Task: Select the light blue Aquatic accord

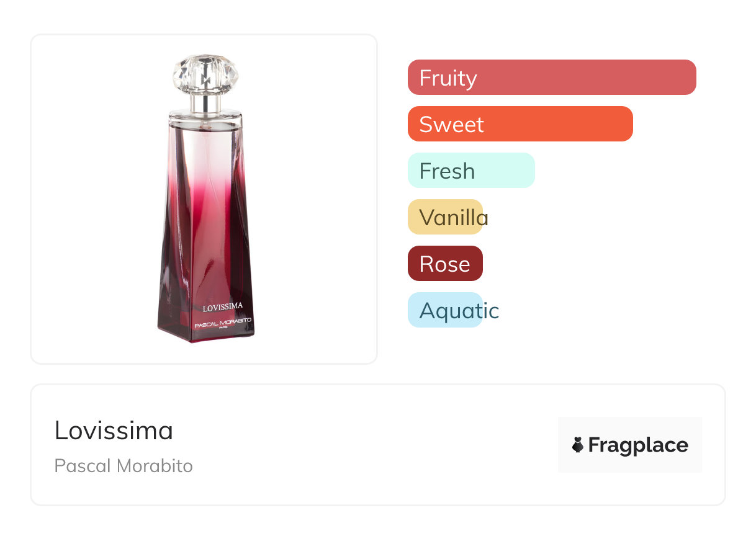Action: coord(445,310)
